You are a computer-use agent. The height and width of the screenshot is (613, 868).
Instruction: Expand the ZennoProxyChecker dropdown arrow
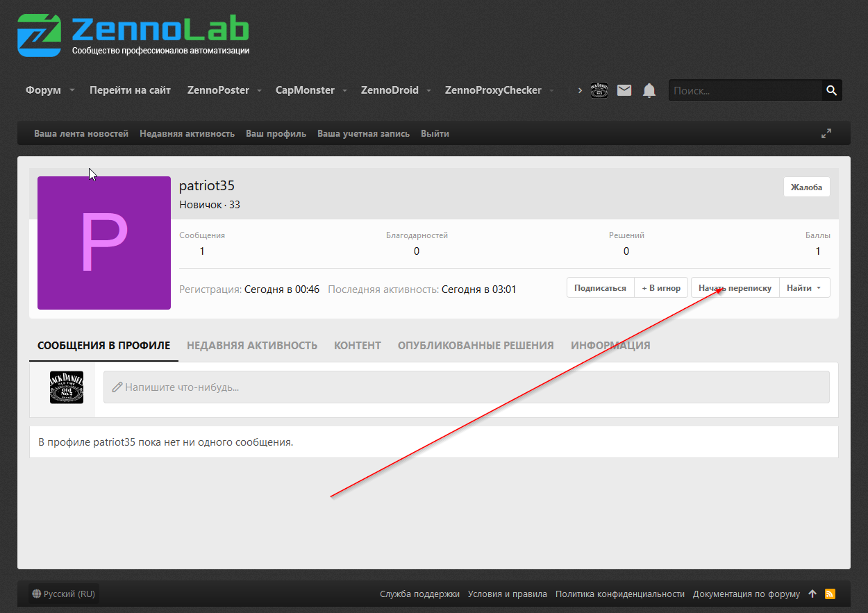pyautogui.click(x=551, y=91)
